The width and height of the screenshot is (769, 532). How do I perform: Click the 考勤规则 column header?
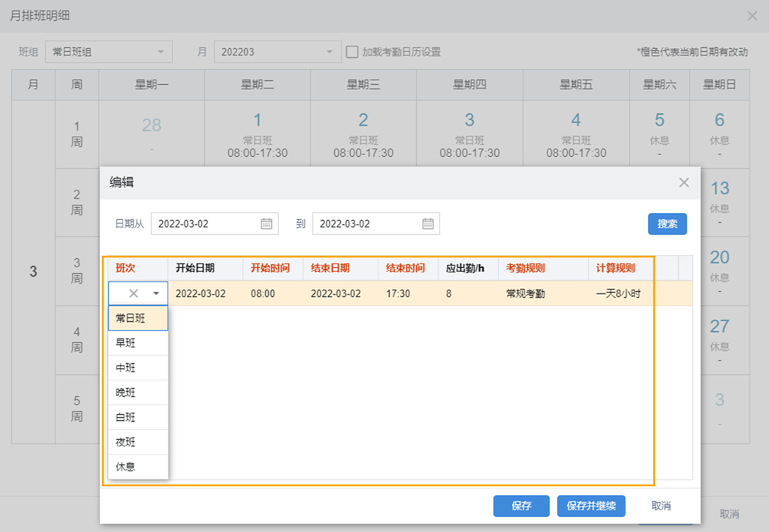point(544,268)
